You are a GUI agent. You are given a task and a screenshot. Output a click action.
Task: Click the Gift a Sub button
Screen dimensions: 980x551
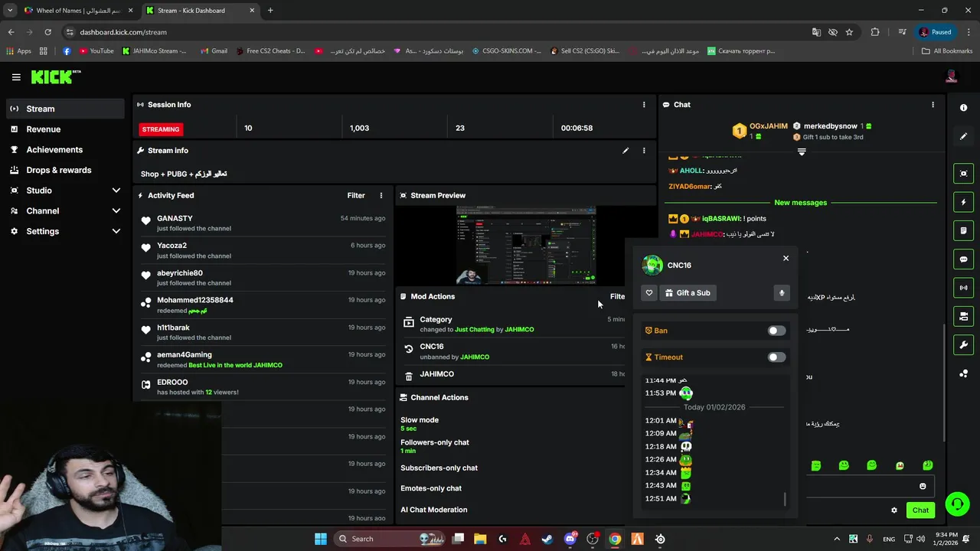pos(688,292)
